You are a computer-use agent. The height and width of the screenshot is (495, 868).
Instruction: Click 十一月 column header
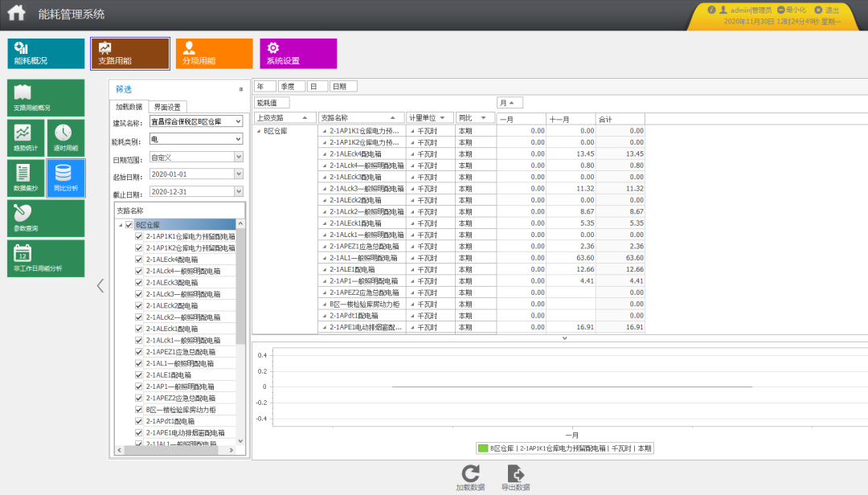(x=571, y=119)
